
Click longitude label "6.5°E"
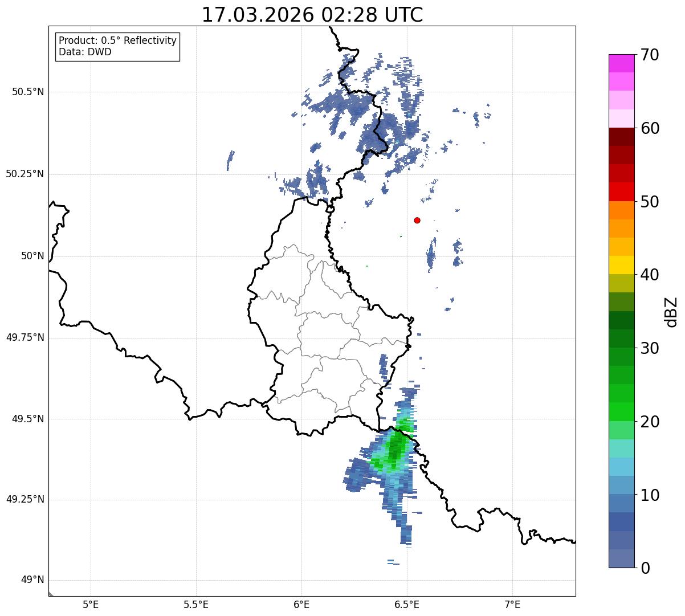407,604
